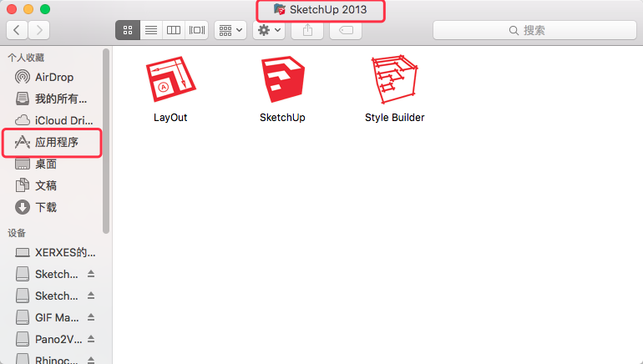The image size is (643, 364).
Task: Open AirDrop in the sidebar
Action: coord(53,77)
